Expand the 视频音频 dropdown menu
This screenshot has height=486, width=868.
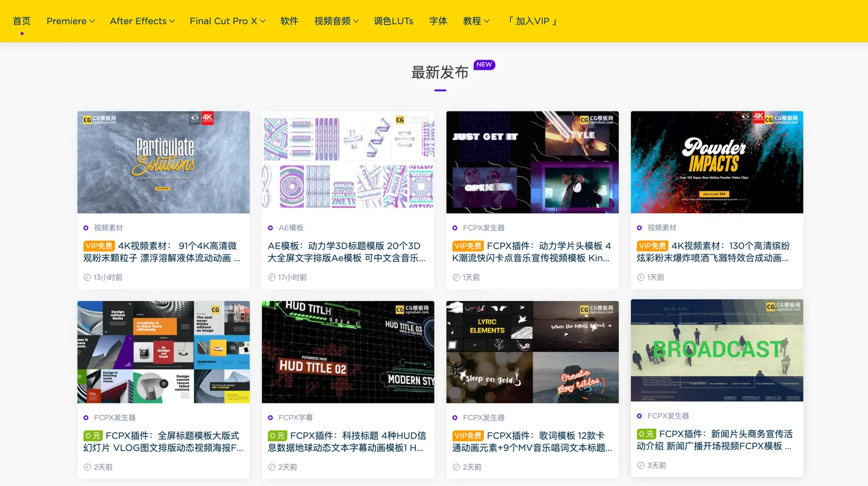pyautogui.click(x=336, y=21)
